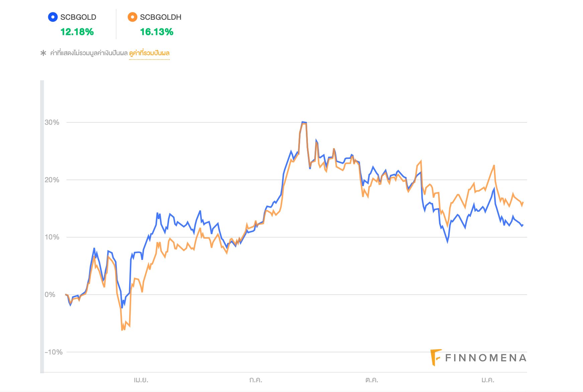Click the 0% y-axis label
The width and height of the screenshot is (583, 392).
pyautogui.click(x=50, y=295)
